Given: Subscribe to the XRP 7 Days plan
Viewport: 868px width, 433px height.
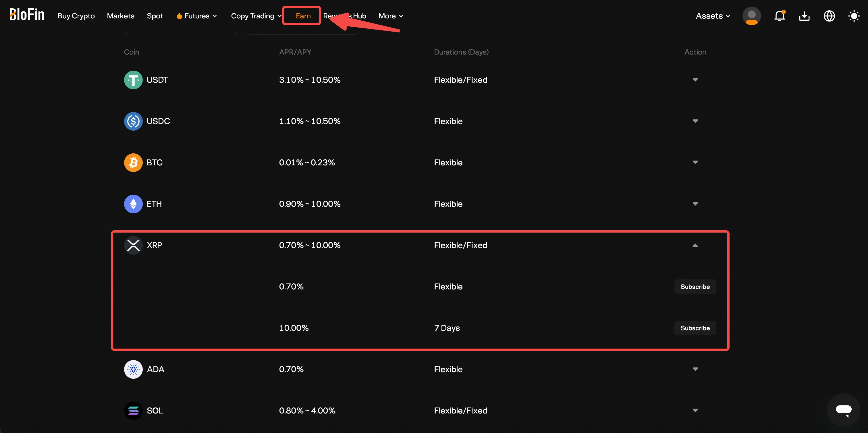Looking at the screenshot, I should pyautogui.click(x=695, y=328).
